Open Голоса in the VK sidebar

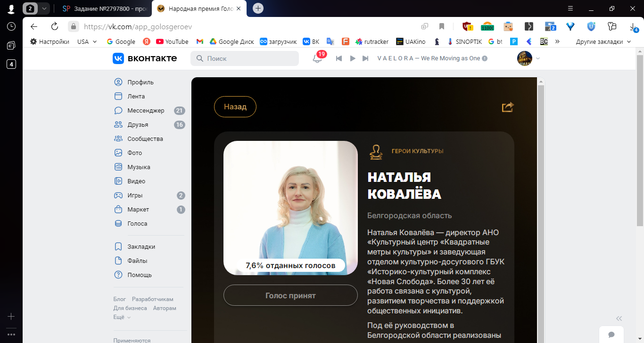[x=137, y=224]
